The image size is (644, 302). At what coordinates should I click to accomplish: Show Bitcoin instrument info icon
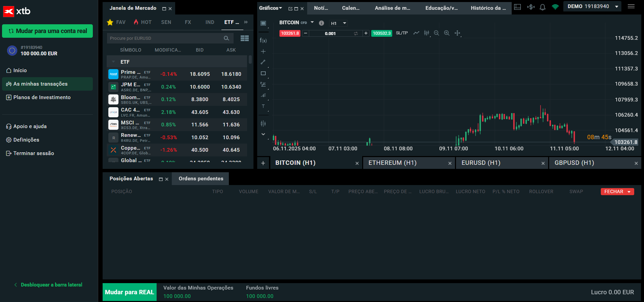(321, 23)
